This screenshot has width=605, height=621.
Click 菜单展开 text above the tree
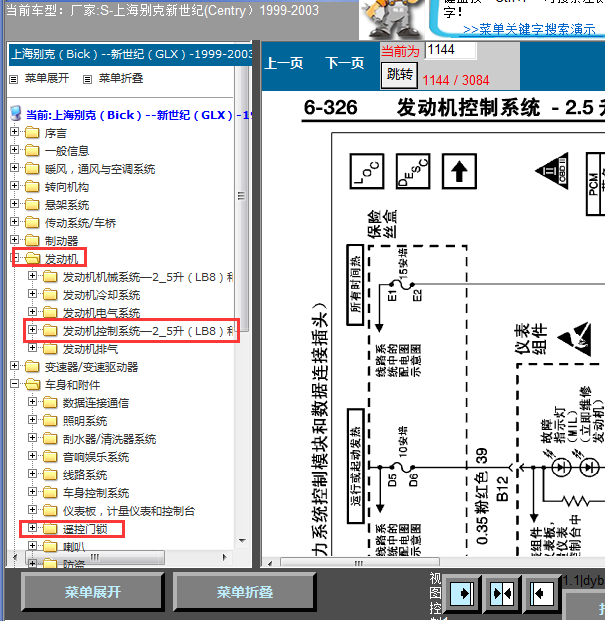47,78
